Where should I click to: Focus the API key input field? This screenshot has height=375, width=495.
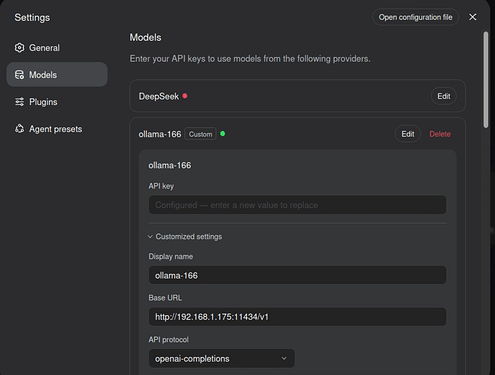[x=297, y=205]
